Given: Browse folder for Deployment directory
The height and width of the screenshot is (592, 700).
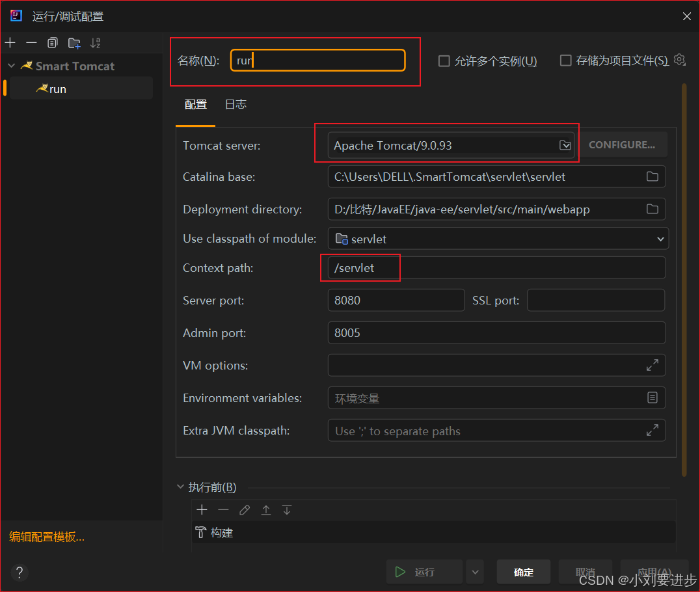Looking at the screenshot, I should [x=653, y=209].
